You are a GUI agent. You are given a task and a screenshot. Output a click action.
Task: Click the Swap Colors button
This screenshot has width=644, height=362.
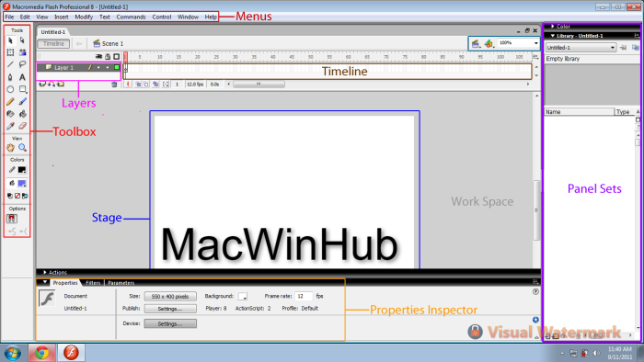(x=25, y=196)
